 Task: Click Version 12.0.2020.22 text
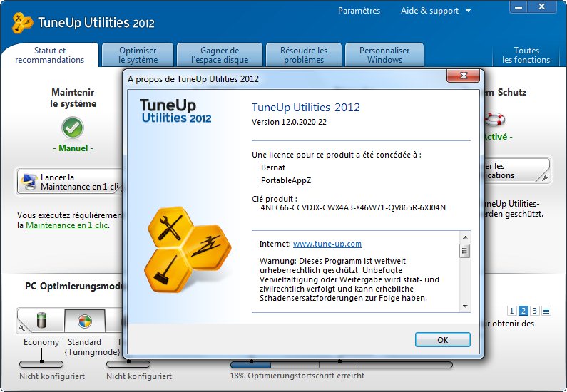tap(289, 122)
